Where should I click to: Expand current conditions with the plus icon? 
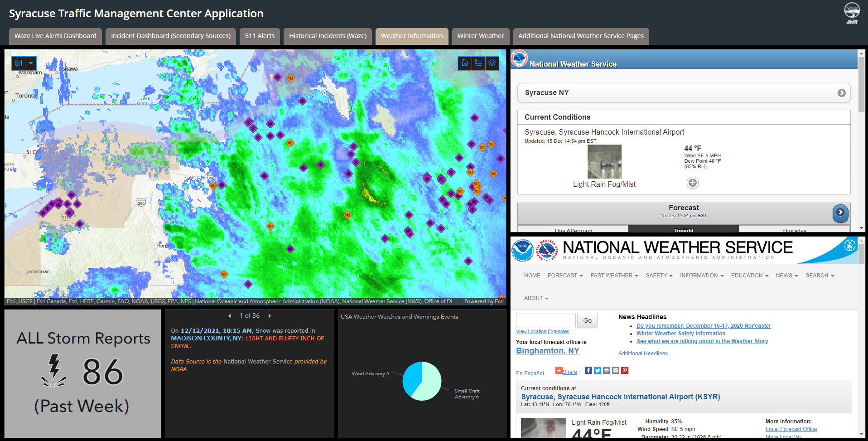[x=693, y=183]
